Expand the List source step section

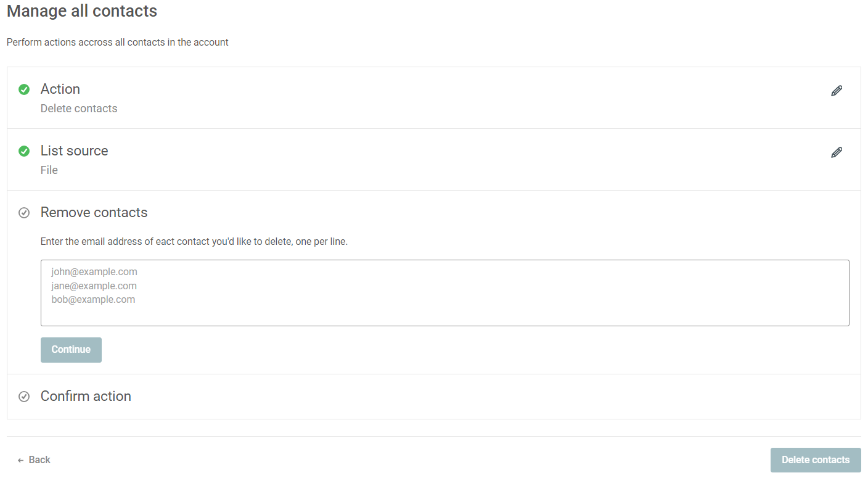pos(433,160)
